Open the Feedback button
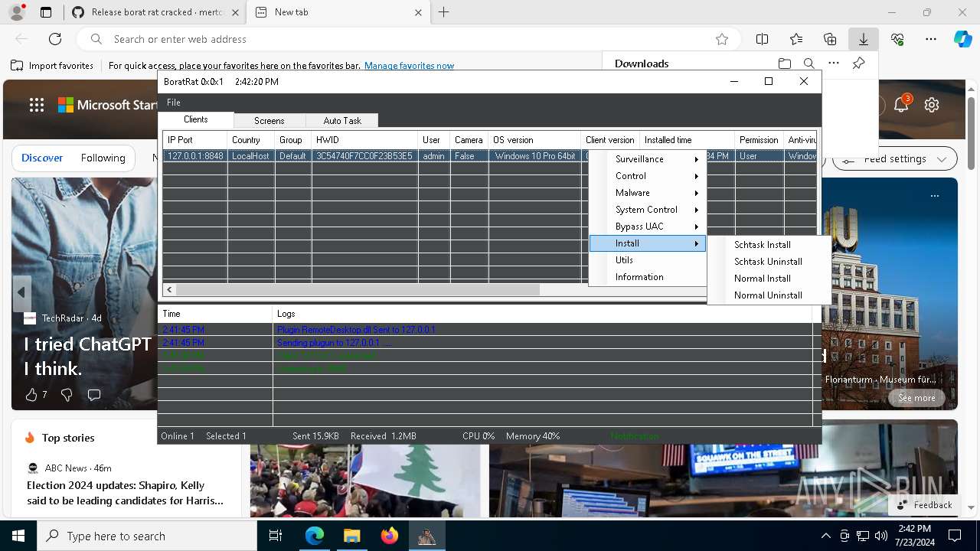The height and width of the screenshot is (551, 980). [x=924, y=505]
